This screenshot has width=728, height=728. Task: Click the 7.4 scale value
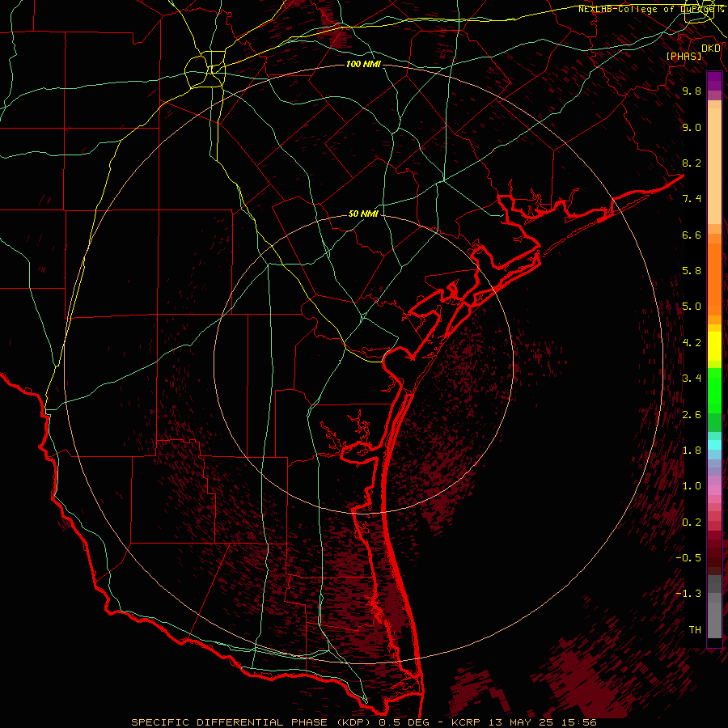point(692,199)
